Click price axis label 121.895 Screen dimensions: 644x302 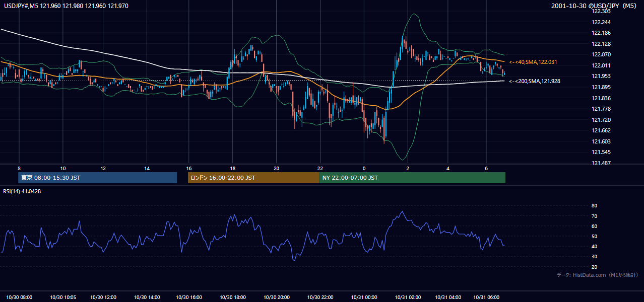(x=601, y=87)
